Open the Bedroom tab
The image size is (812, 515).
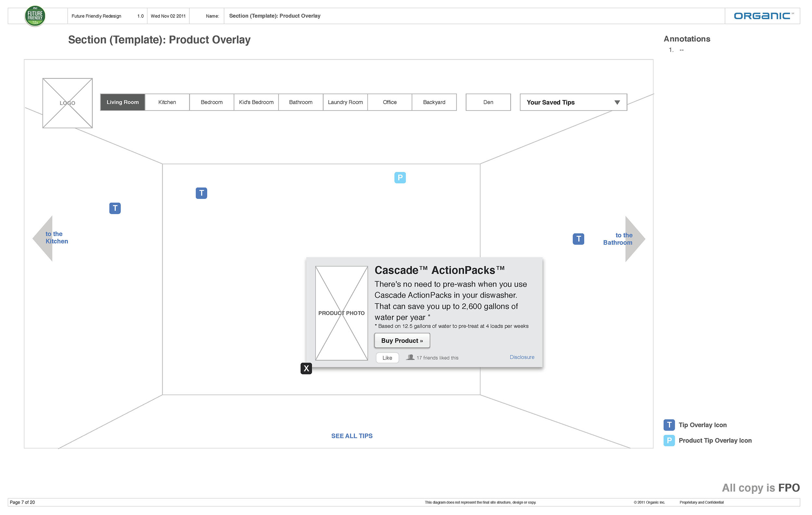click(x=212, y=103)
